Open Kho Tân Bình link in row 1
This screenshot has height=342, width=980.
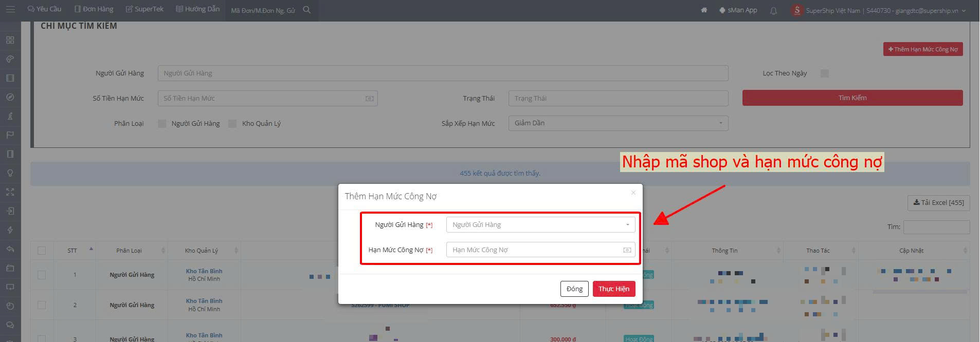(x=204, y=271)
